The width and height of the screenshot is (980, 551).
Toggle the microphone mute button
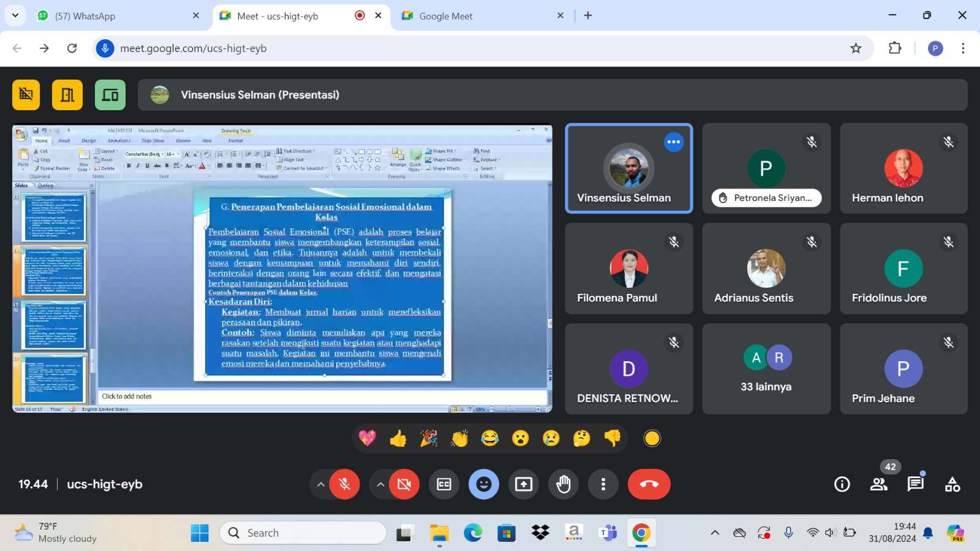[x=345, y=484]
